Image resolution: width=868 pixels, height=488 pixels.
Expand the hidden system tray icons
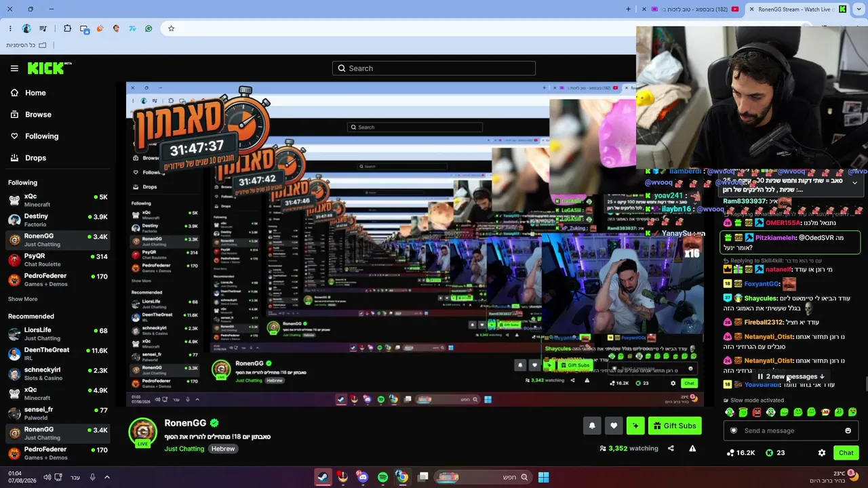107,477
